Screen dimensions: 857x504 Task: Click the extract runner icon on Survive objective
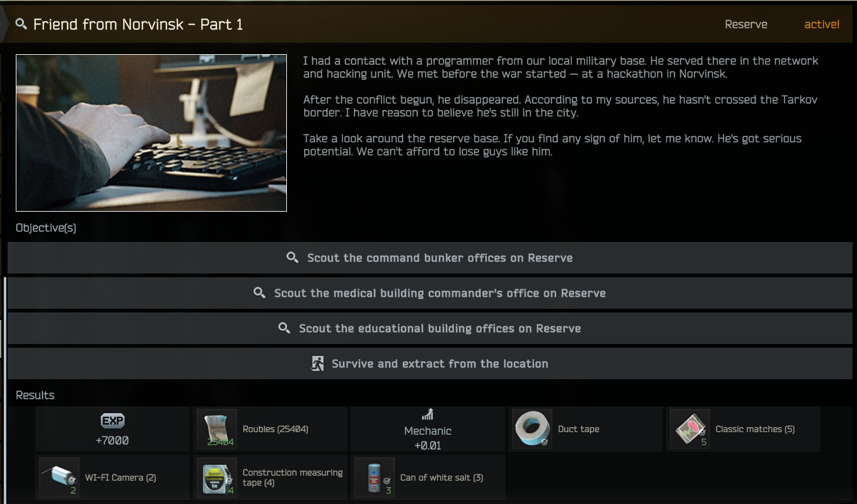click(317, 364)
